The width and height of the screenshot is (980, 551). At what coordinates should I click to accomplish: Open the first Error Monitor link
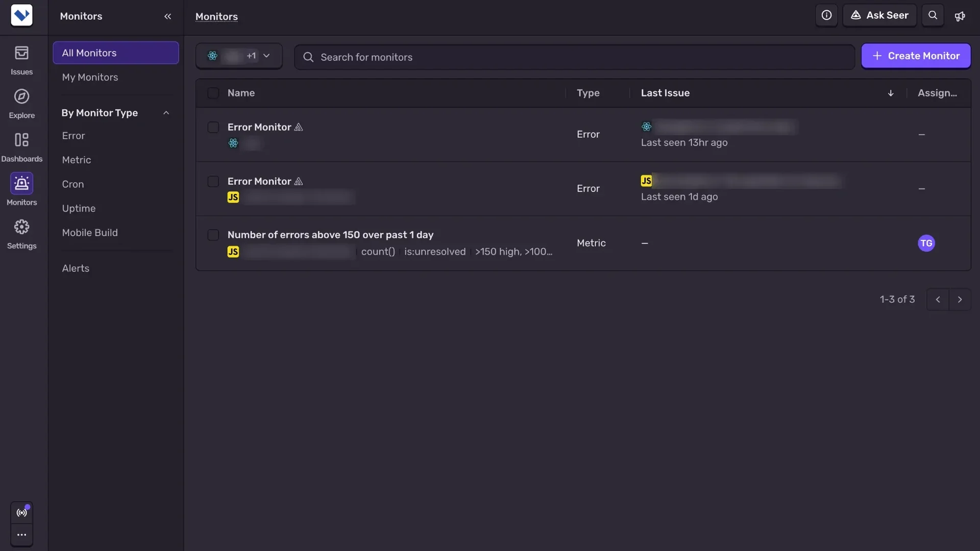259,127
